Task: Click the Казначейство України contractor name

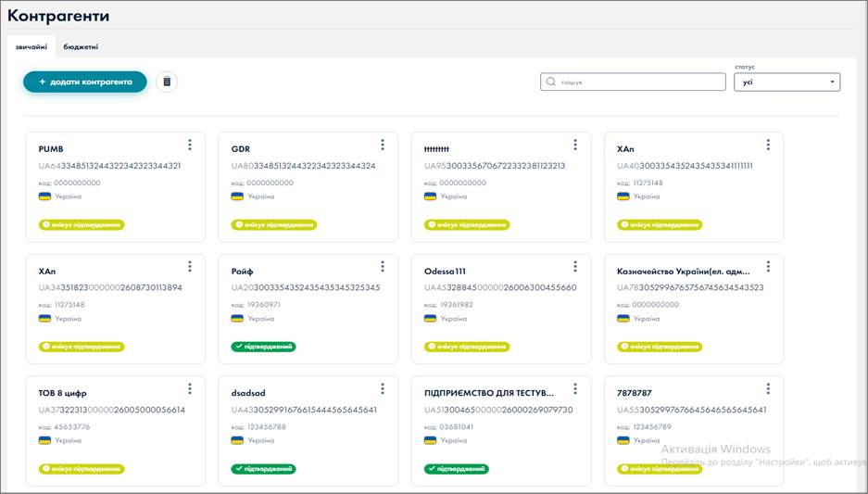Action: point(683,272)
